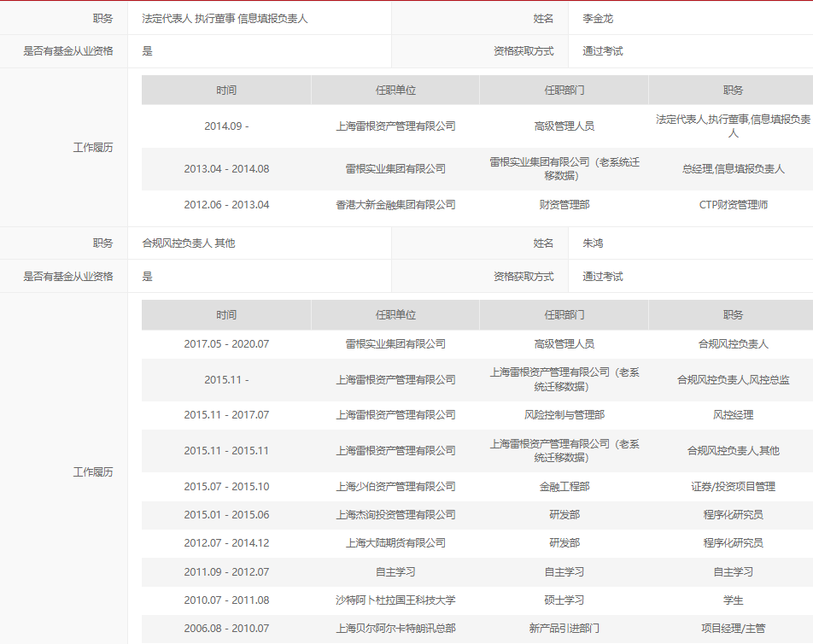Viewport: 813px width, 644px height.
Task: Click 2011.09 - 2012.07 date cell
Action: pyautogui.click(x=226, y=572)
